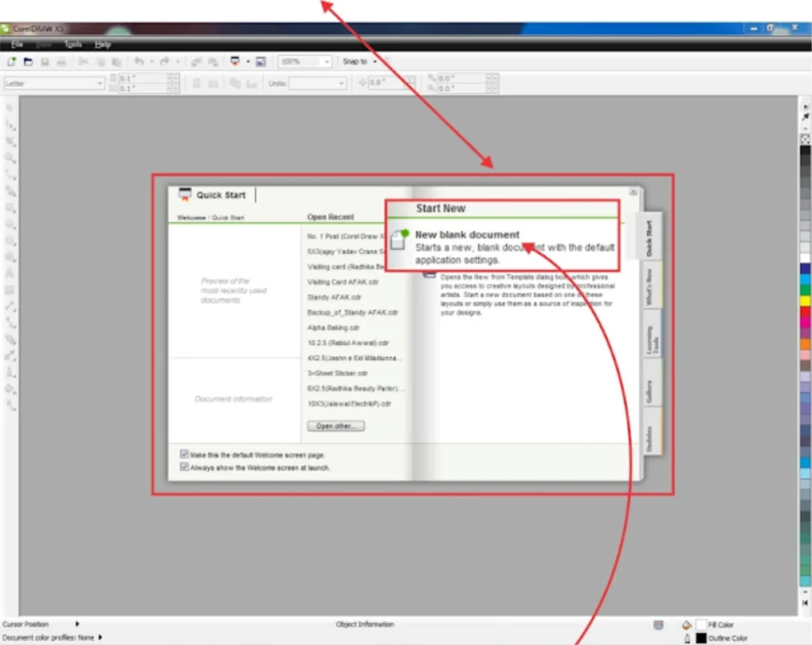Click the fill bucket icon in status bar

[687, 625]
